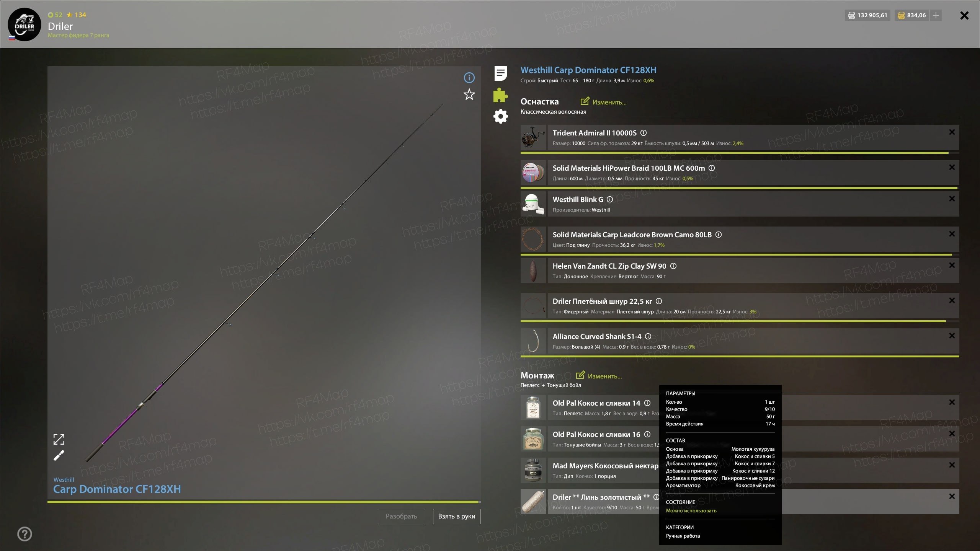
Task: Open the description notes tab icon
Action: 500,73
